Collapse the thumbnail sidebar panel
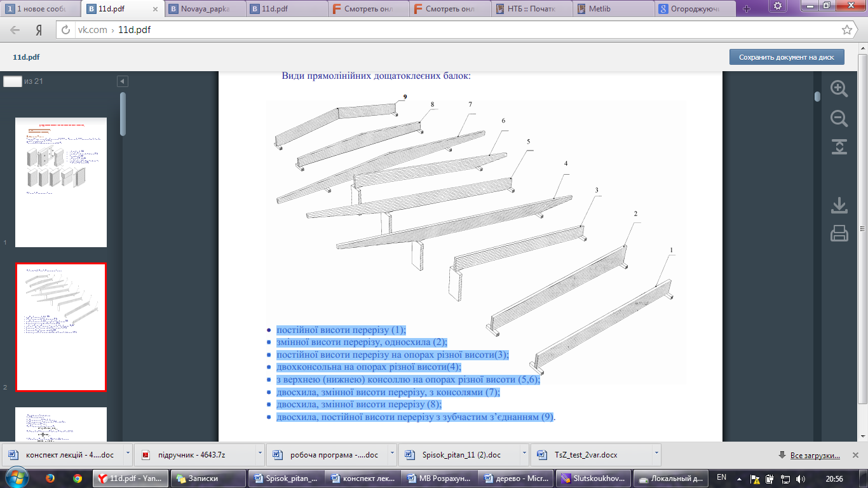This screenshot has width=868, height=488. [123, 81]
